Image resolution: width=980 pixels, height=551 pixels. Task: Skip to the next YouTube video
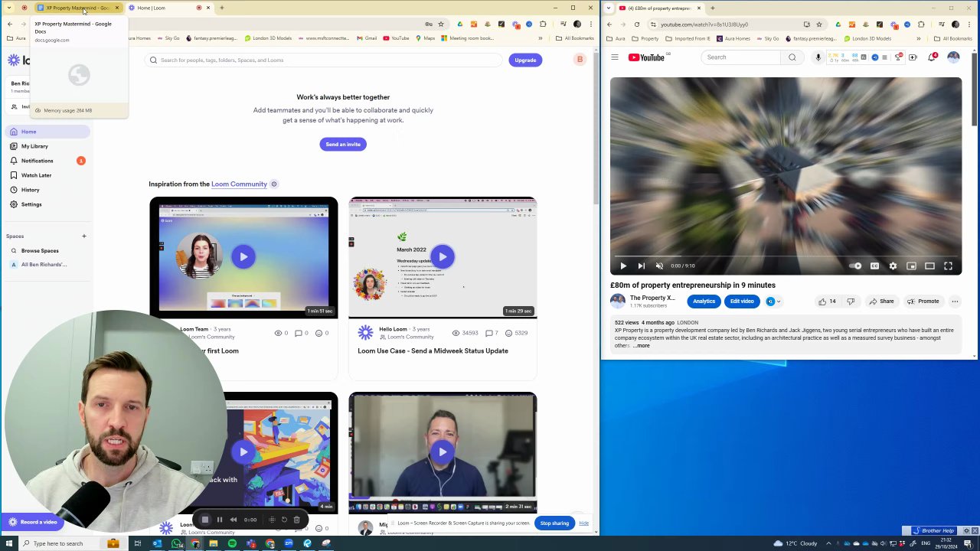click(641, 266)
